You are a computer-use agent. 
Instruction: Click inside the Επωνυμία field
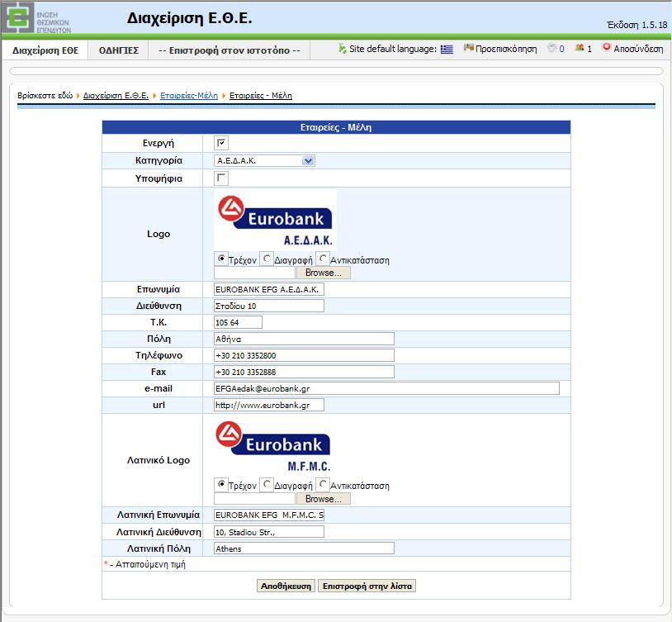coord(269,290)
